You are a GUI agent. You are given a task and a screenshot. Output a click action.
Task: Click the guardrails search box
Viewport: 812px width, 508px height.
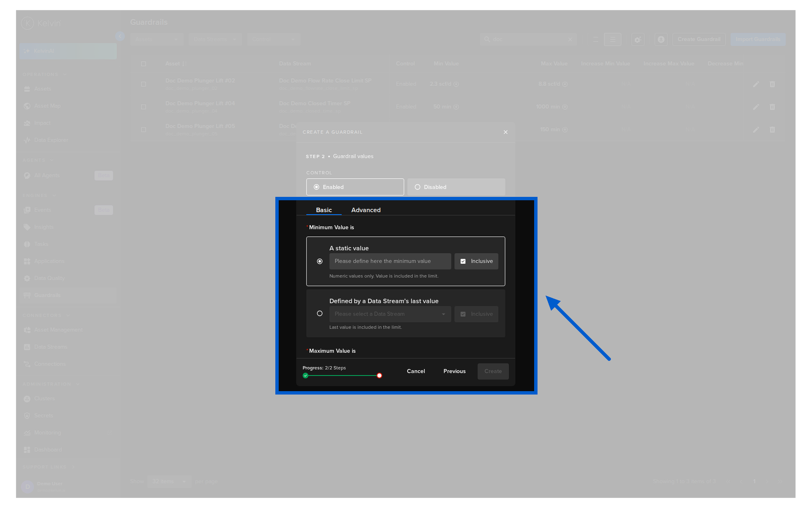pyautogui.click(x=528, y=39)
